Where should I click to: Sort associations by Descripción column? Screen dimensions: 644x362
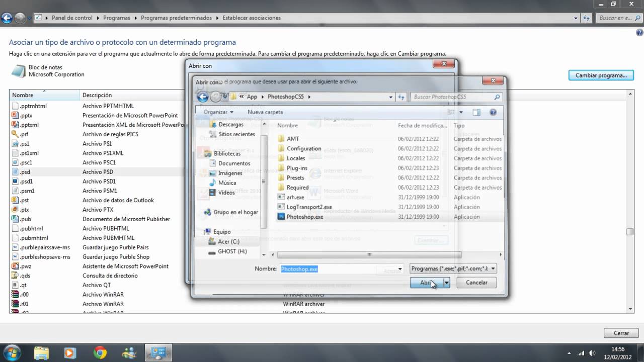[132, 95]
